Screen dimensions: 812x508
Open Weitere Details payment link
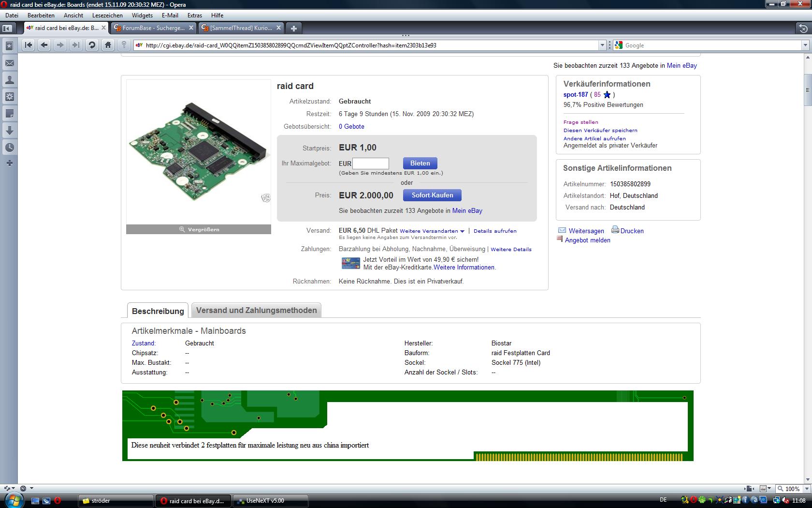pyautogui.click(x=511, y=249)
